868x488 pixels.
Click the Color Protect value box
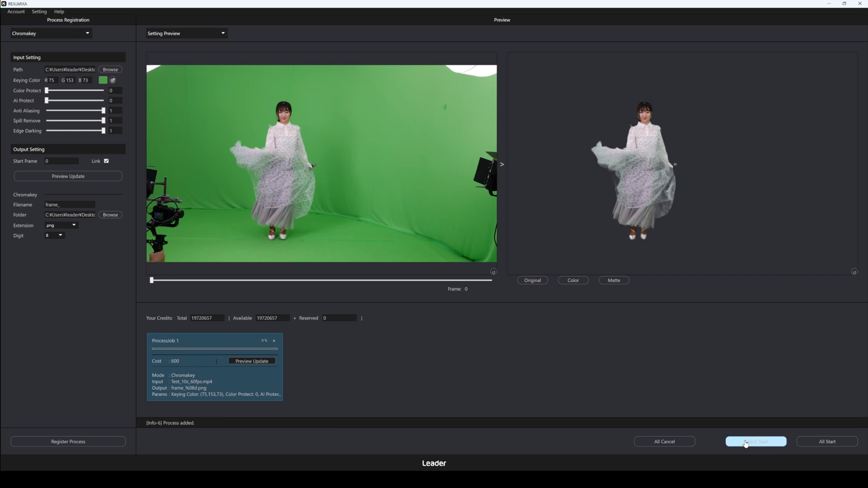(x=115, y=90)
